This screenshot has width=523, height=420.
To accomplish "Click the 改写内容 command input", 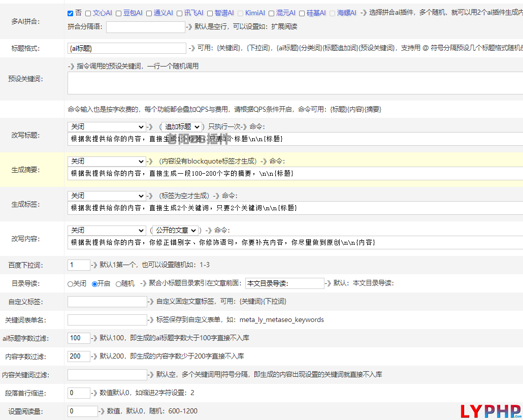I will (295, 243).
